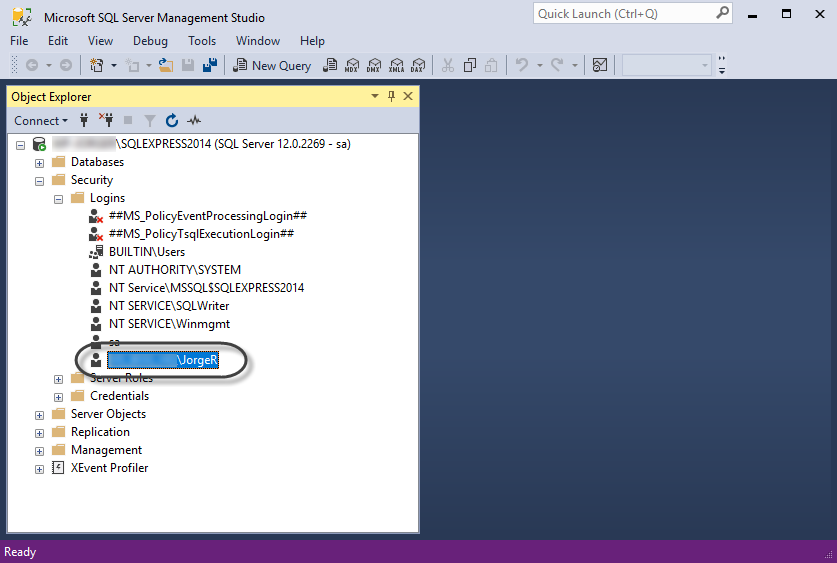Select the Management folder label
837x563 pixels.
(x=106, y=450)
